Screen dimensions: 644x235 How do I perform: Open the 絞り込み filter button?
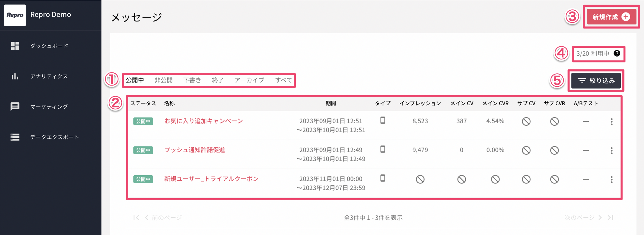point(596,81)
